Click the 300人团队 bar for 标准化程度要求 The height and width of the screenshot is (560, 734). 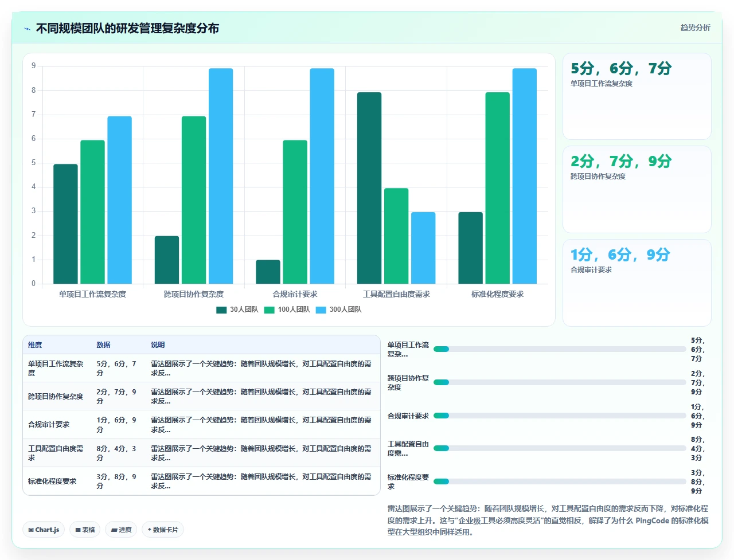524,176
